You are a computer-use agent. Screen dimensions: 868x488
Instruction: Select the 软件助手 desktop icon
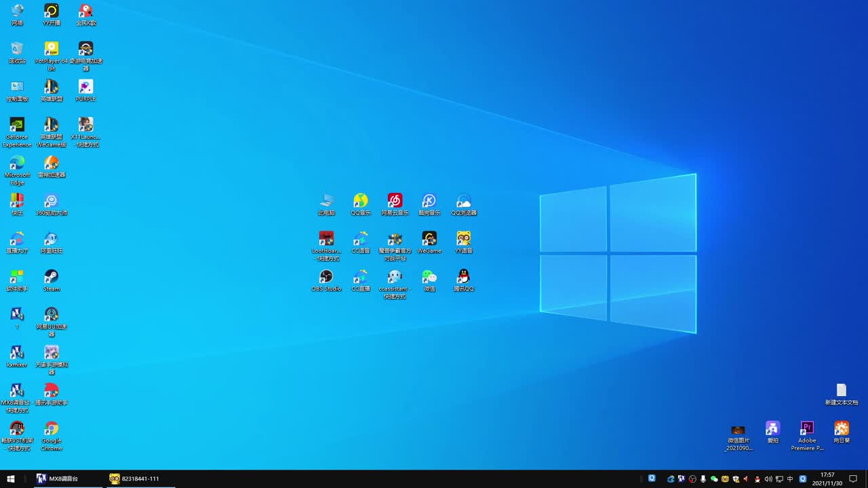point(17,281)
